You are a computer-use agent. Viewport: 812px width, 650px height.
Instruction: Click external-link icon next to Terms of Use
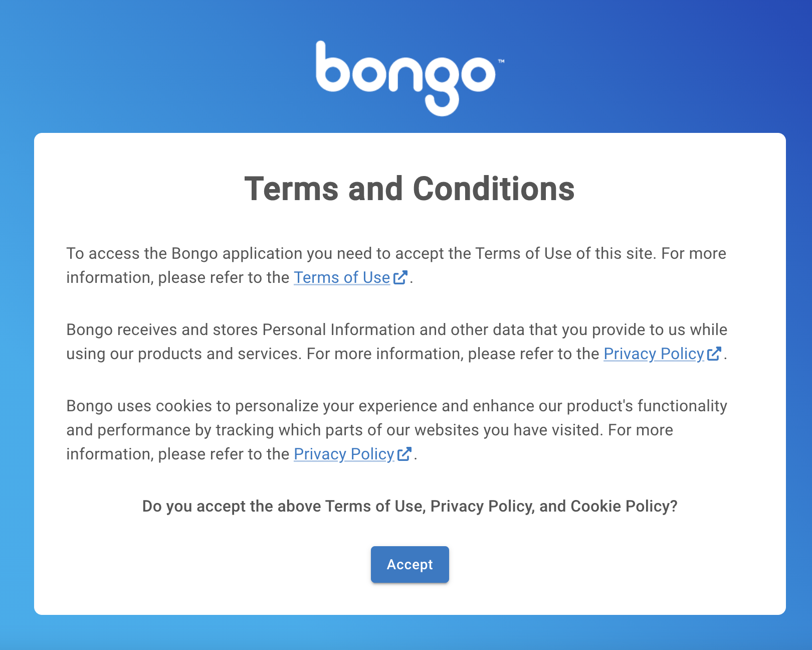[x=400, y=277]
